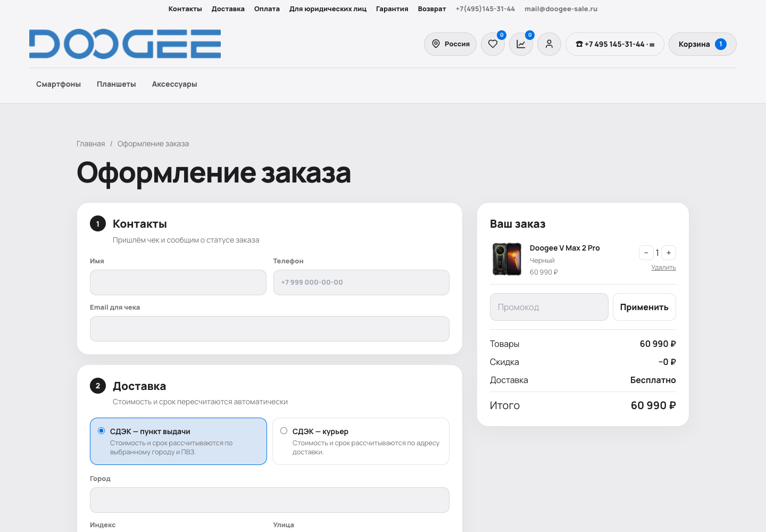Viewport: 766px width, 532px height.
Task: Select СДЭК — курьер delivery option
Action: [x=361, y=441]
